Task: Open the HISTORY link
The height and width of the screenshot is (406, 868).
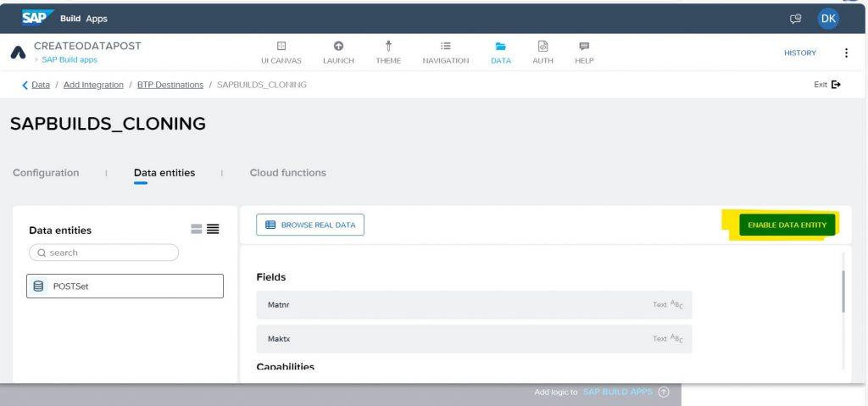Action: (800, 53)
